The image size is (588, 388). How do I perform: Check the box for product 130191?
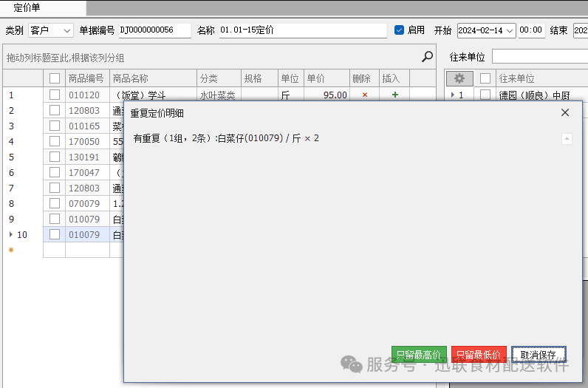pyautogui.click(x=55, y=157)
